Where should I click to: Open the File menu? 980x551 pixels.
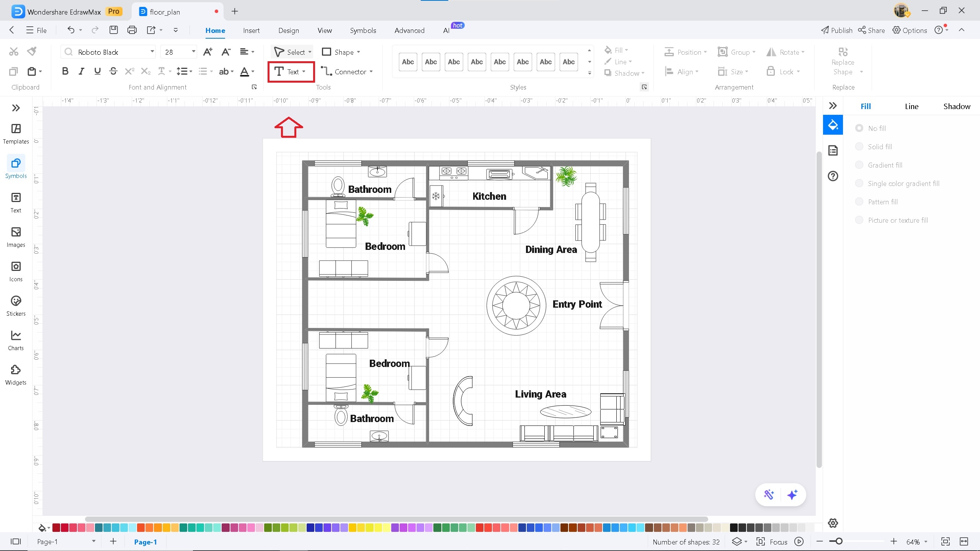tap(36, 30)
